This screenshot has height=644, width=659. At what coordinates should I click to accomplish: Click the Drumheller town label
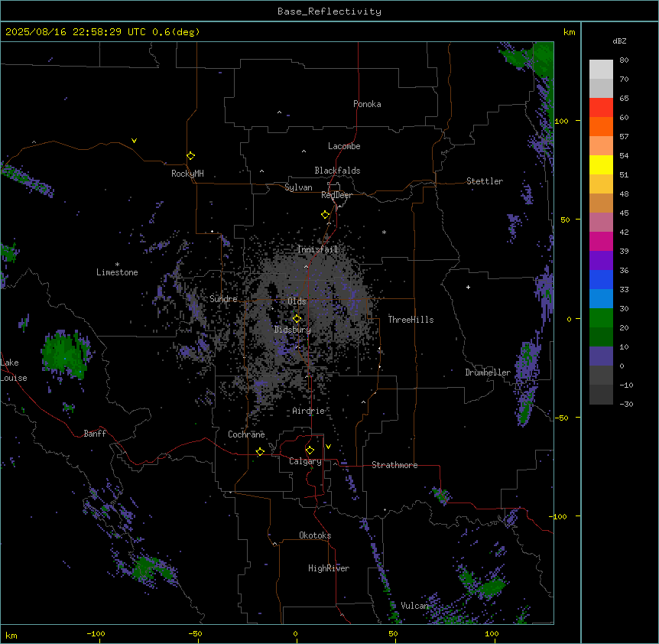(x=488, y=372)
